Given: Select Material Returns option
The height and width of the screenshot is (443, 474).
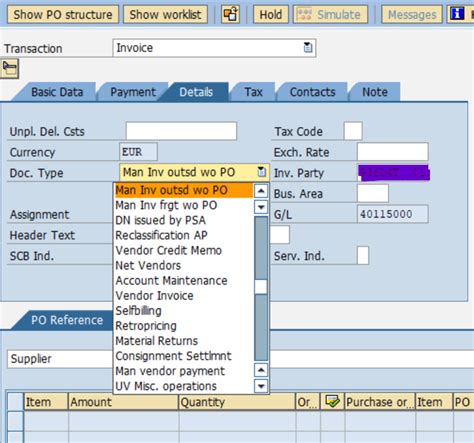Looking at the screenshot, I should (183, 341).
